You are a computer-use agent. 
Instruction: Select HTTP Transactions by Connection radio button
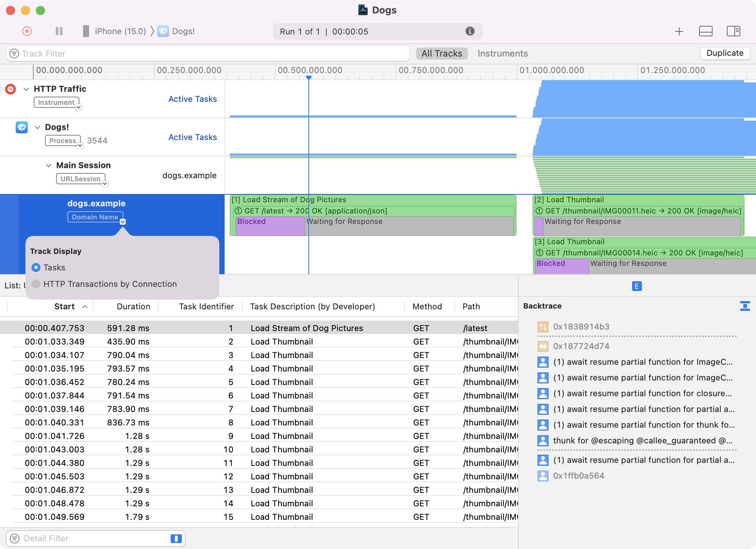click(36, 283)
